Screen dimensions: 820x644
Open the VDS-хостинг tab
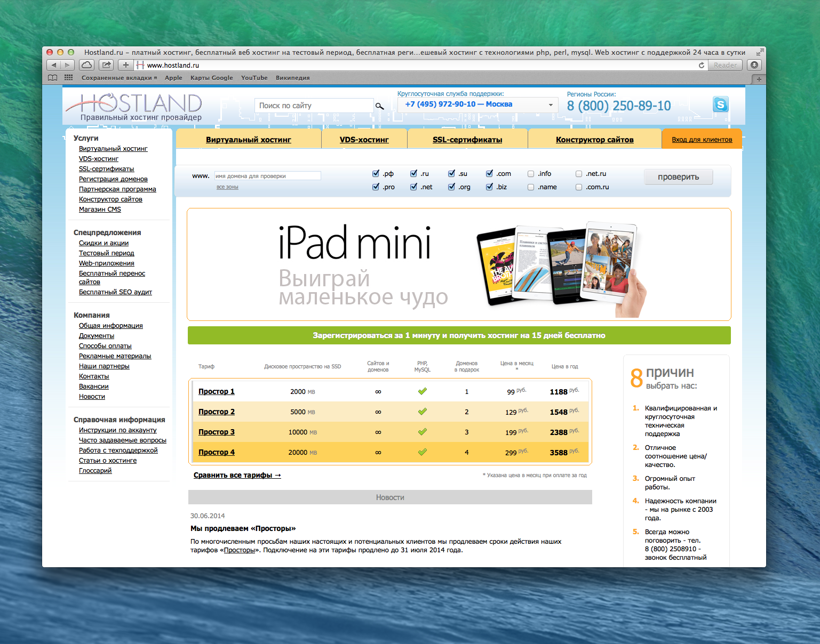(364, 140)
